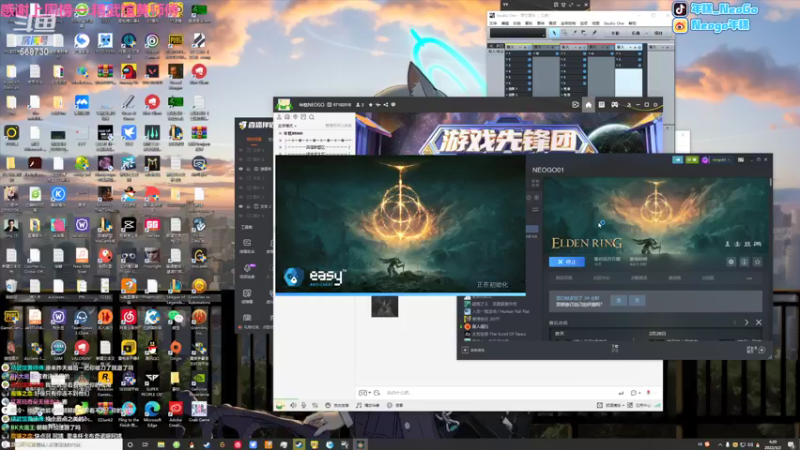Click the home icon in YY channel header
800x450 pixels.
click(588, 105)
